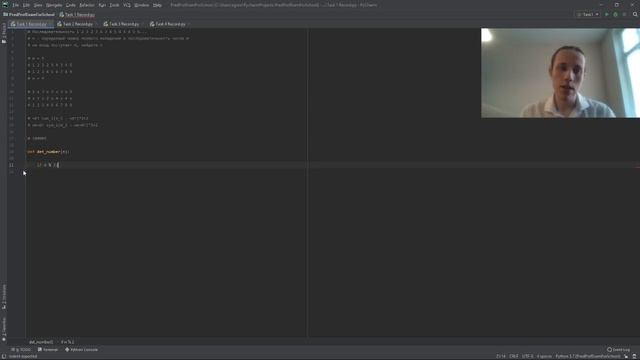The height and width of the screenshot is (360, 640).
Task: Open the Project tool window sidebar tab
Action: (x=4, y=33)
